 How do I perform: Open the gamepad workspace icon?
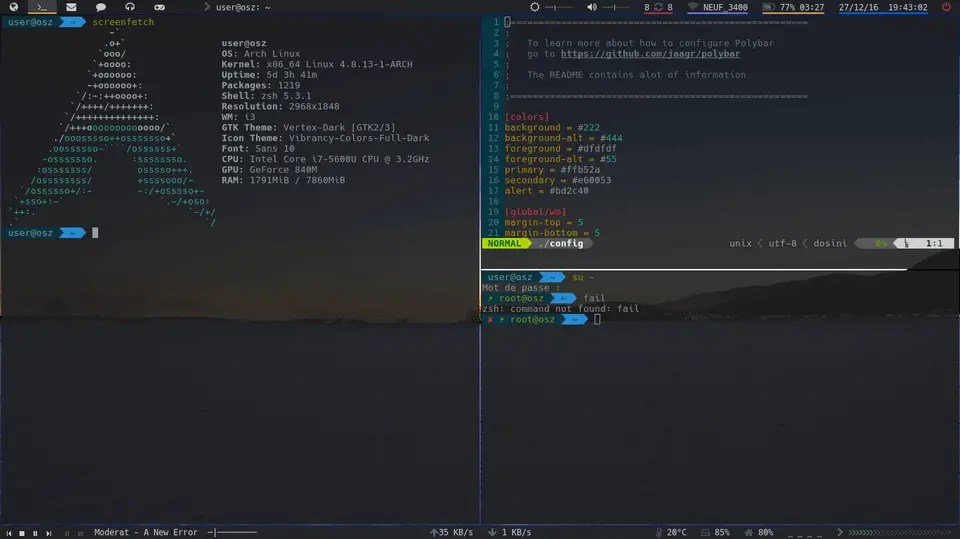click(x=159, y=7)
